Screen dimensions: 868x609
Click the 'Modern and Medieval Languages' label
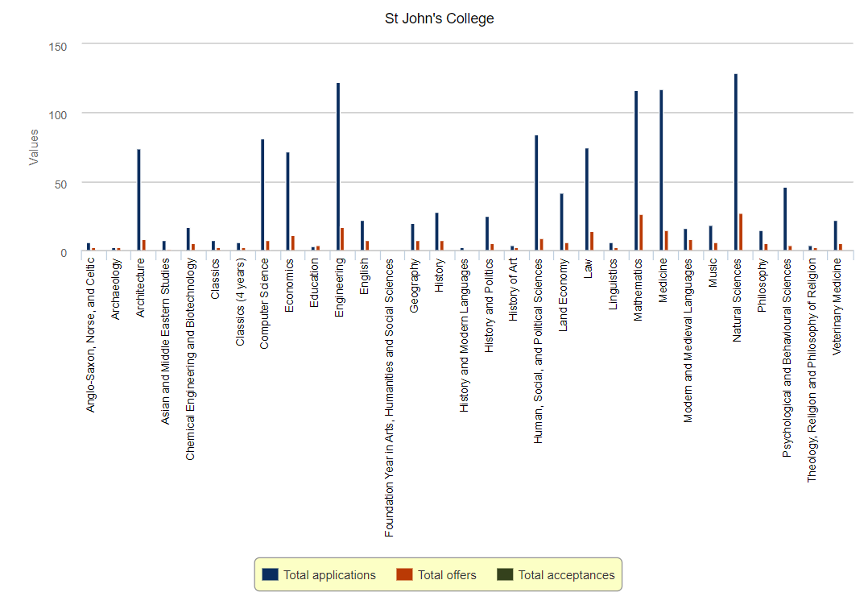pyautogui.click(x=687, y=341)
